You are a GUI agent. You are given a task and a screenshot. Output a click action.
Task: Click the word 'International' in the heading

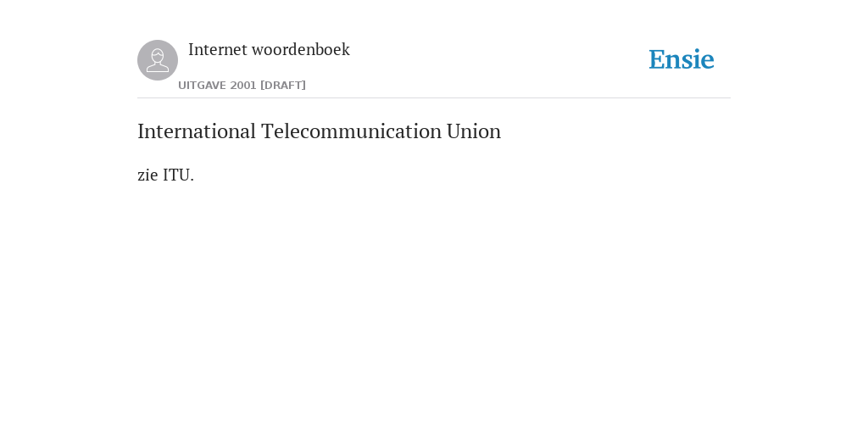[x=197, y=131]
